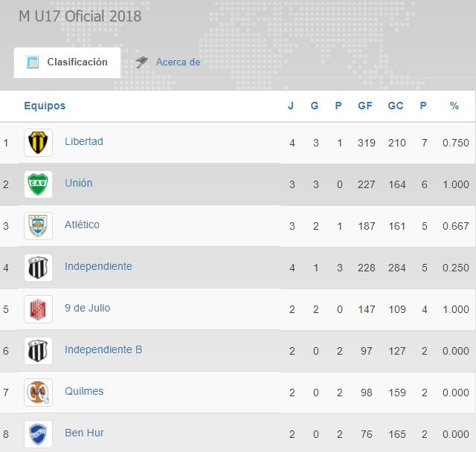Click the Equipos column header
This screenshot has height=452, width=476.
(x=45, y=106)
